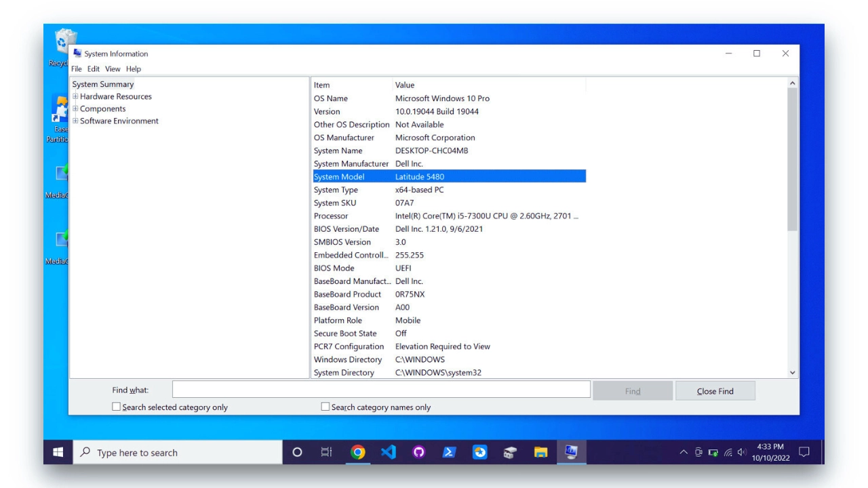
Task: Click the Item column header
Action: click(352, 85)
